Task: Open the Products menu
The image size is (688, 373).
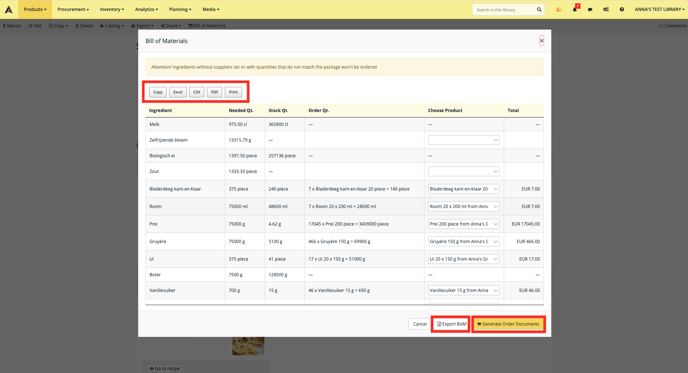Action: tap(35, 9)
